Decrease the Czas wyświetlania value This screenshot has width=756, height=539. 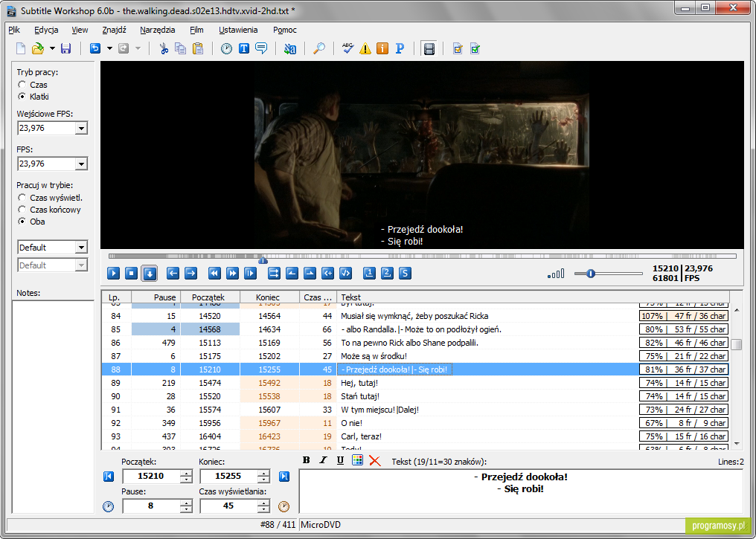[263, 509]
